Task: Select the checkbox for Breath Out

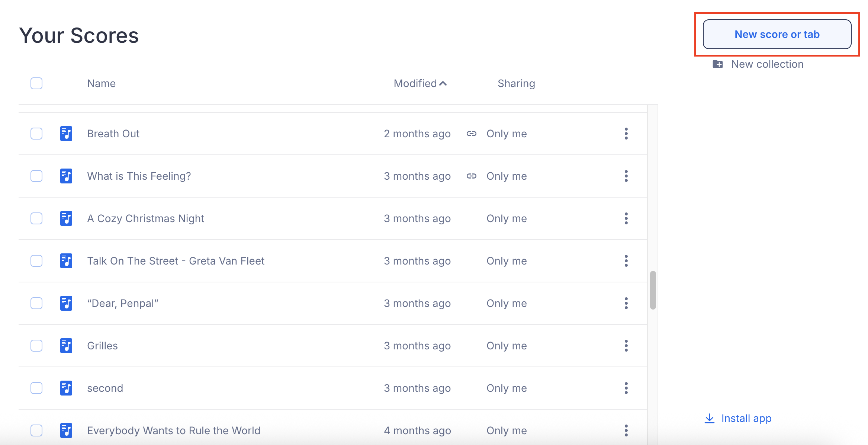Action: coord(36,133)
